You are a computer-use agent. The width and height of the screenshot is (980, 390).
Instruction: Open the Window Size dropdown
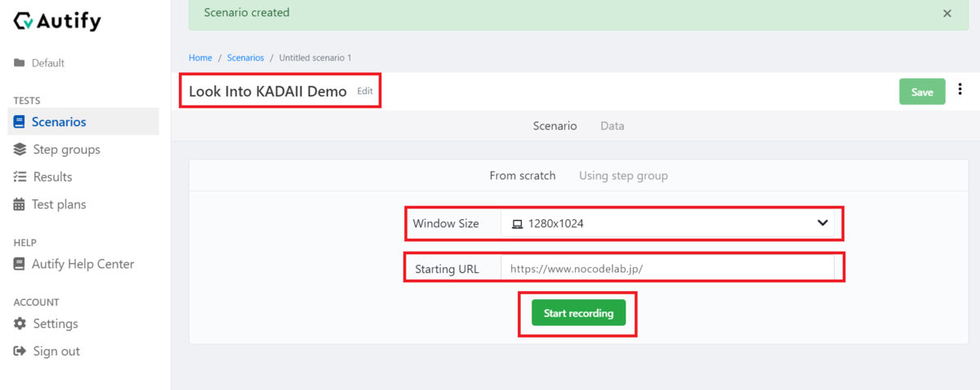[667, 223]
